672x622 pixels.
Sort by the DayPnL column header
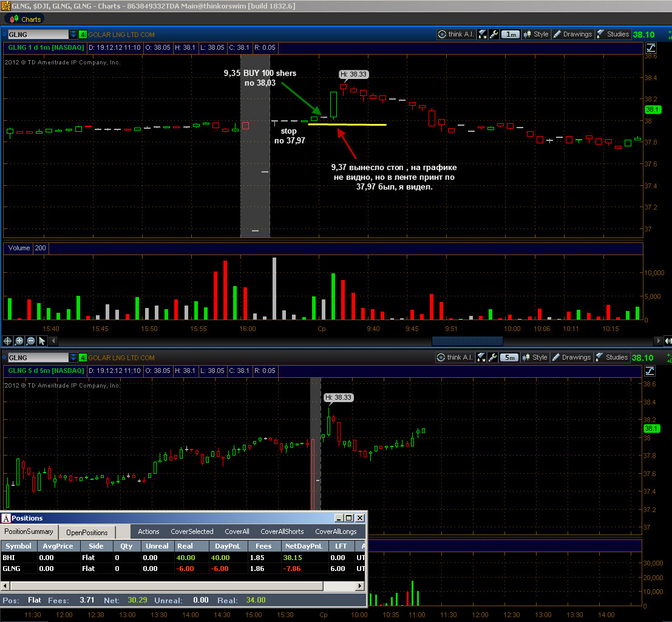click(228, 546)
